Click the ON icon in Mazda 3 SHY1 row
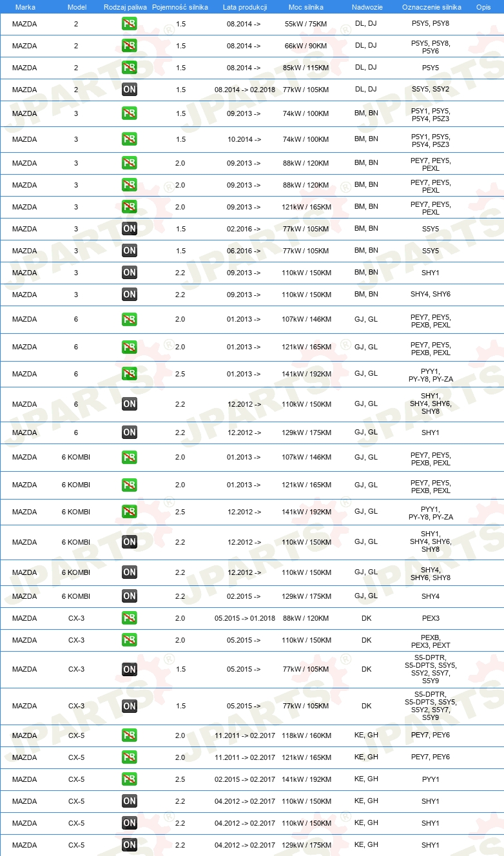 pos(130,273)
